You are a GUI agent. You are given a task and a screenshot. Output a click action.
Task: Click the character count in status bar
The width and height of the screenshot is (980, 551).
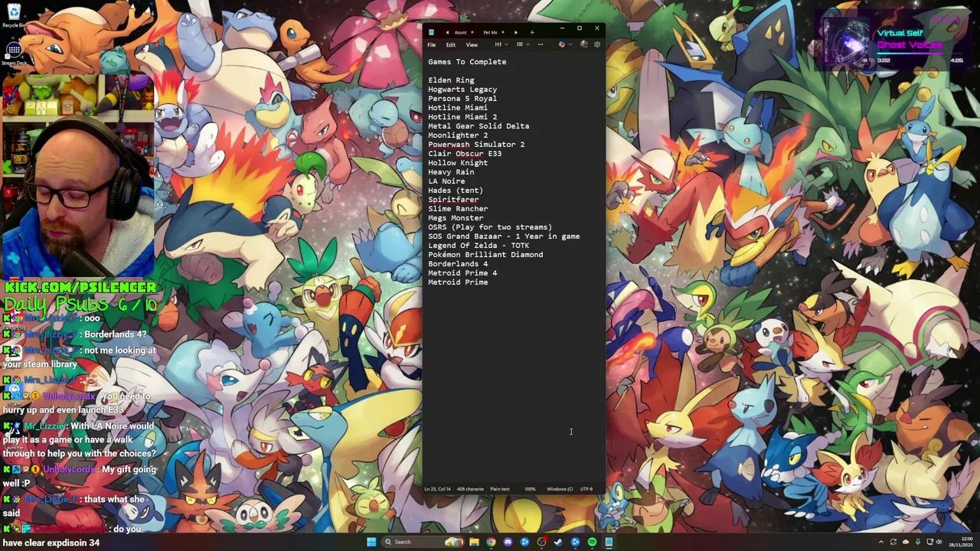point(470,489)
